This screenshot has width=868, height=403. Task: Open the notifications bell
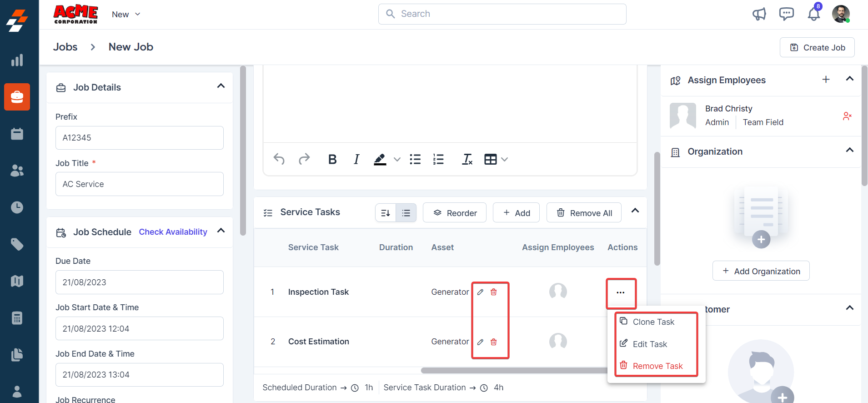point(814,14)
